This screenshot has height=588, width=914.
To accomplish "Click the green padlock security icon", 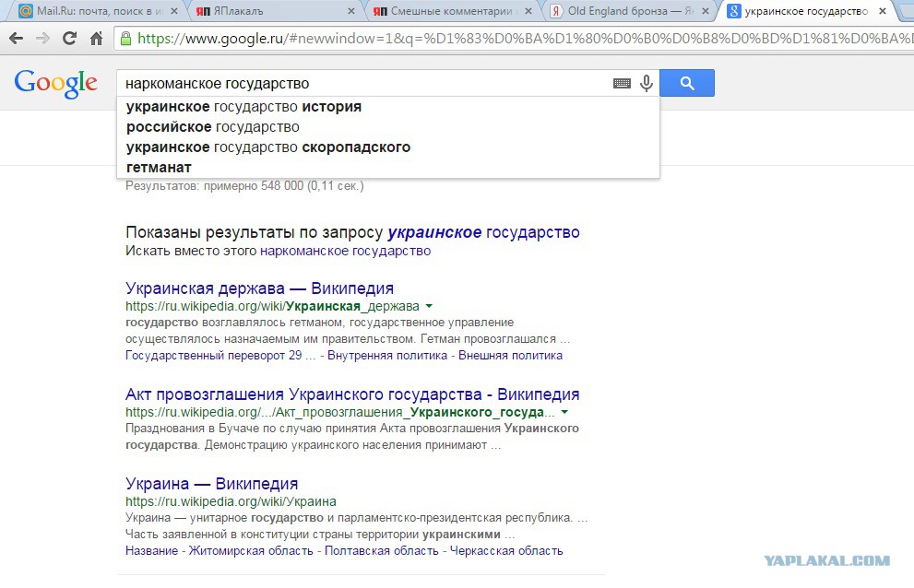I will [x=125, y=39].
